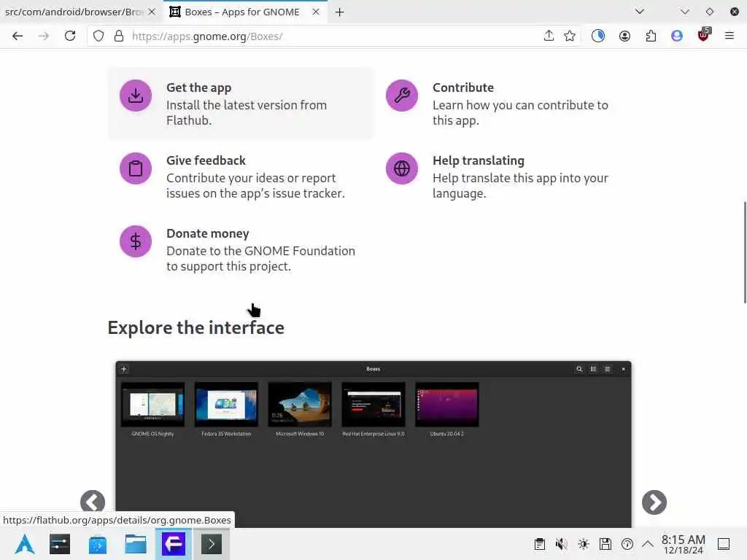Open the file manager taskbar icon

[135, 544]
